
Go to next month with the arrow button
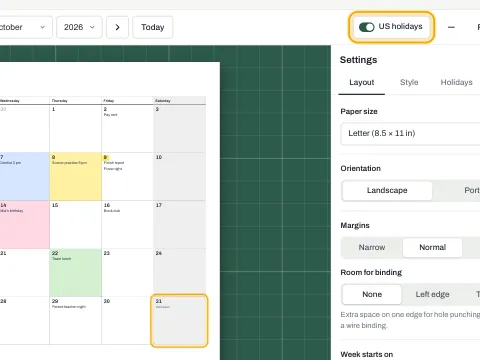click(x=117, y=27)
